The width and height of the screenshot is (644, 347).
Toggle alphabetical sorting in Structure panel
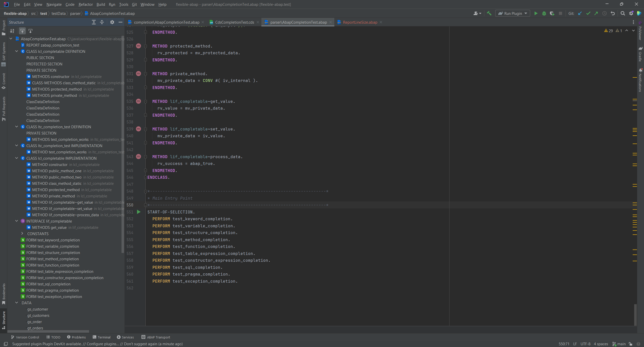coord(12,31)
